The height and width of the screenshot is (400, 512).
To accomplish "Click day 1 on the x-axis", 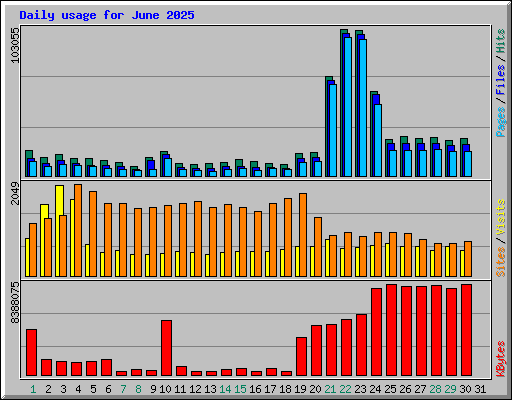I will 33,389.
